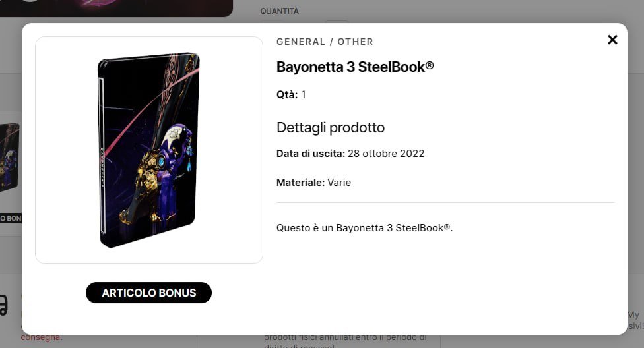The image size is (644, 348).
Task: Click the Data di uscita release date line
Action: coord(350,154)
